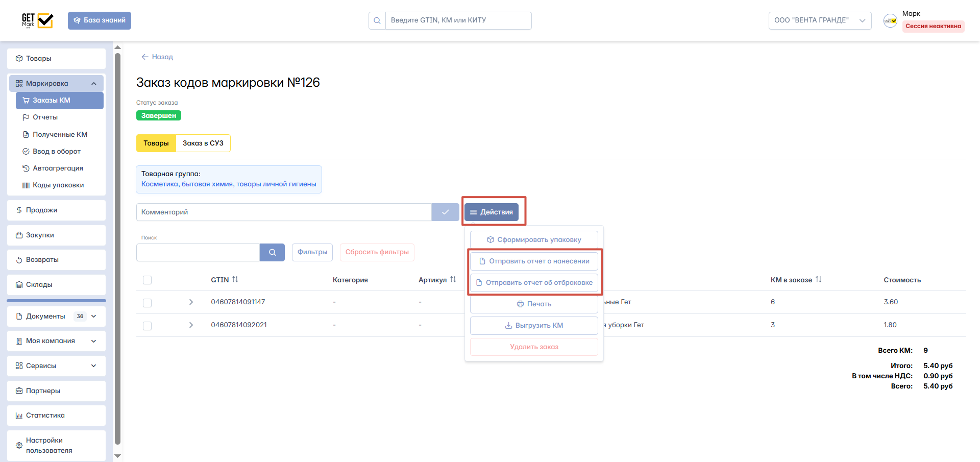The width and height of the screenshot is (980, 462).
Task: Choose Отправить отчет о нанесении
Action: pos(534,261)
